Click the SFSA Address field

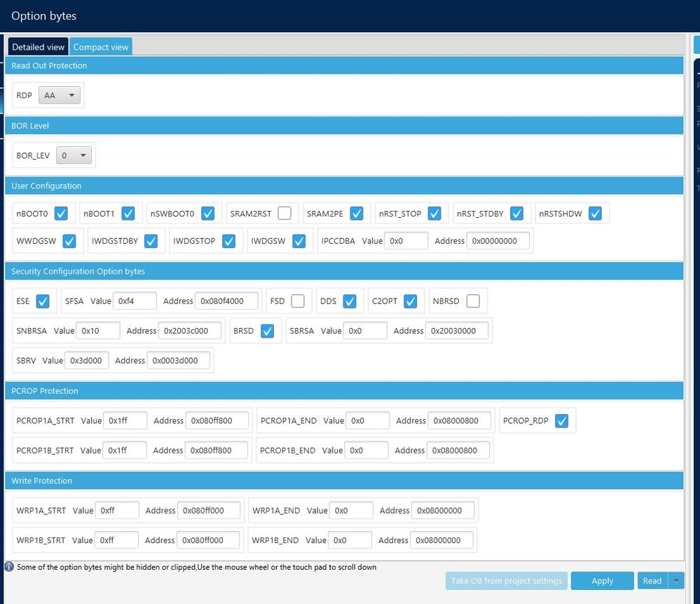(x=226, y=301)
